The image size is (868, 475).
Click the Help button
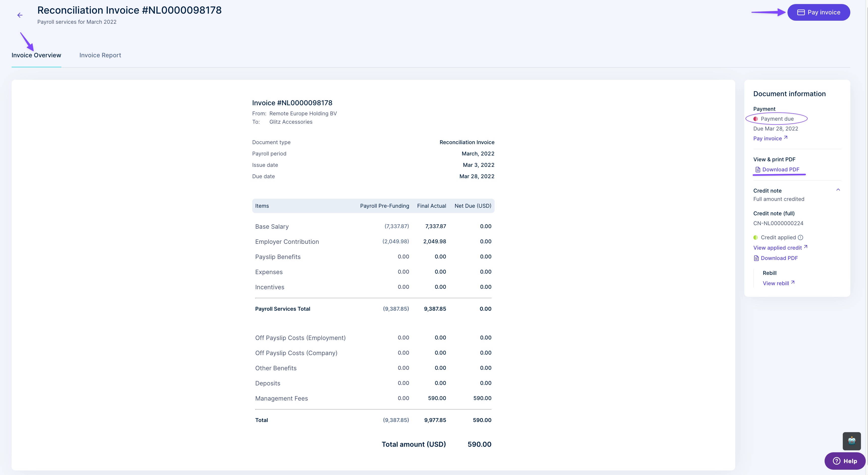click(x=845, y=461)
